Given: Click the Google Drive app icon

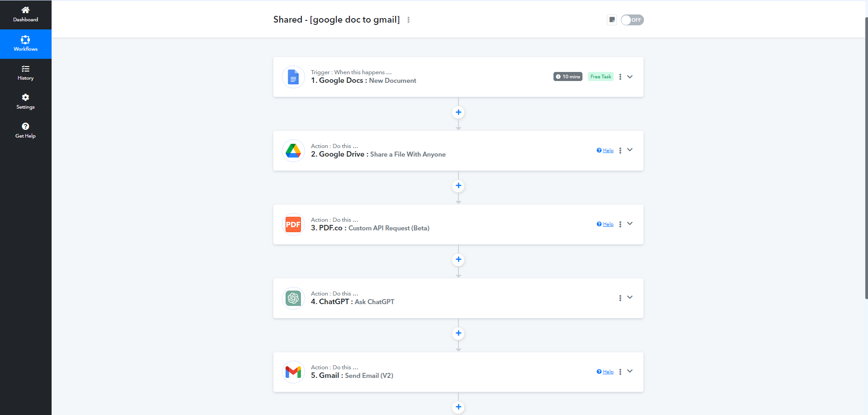Looking at the screenshot, I should pos(293,151).
